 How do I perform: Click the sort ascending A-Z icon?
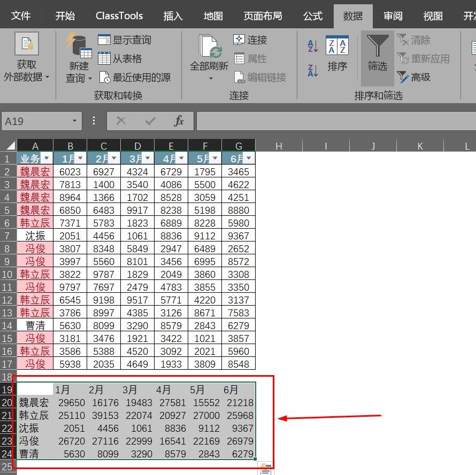(313, 46)
